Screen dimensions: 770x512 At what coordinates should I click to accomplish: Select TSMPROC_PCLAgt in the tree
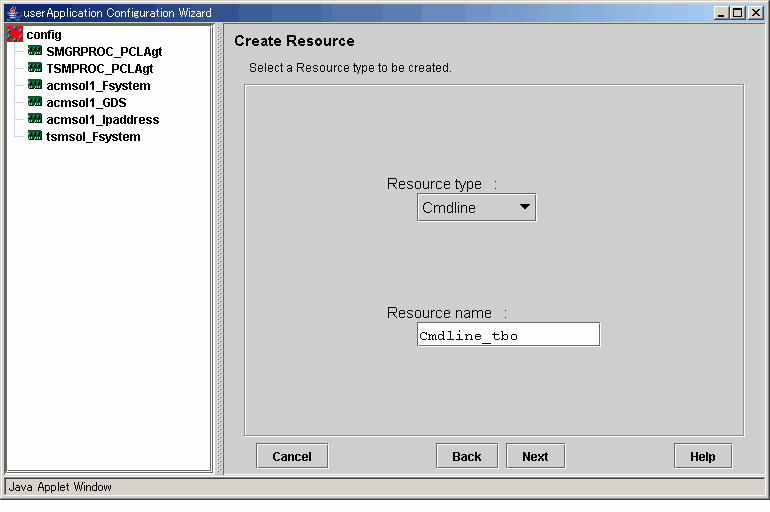coord(100,69)
